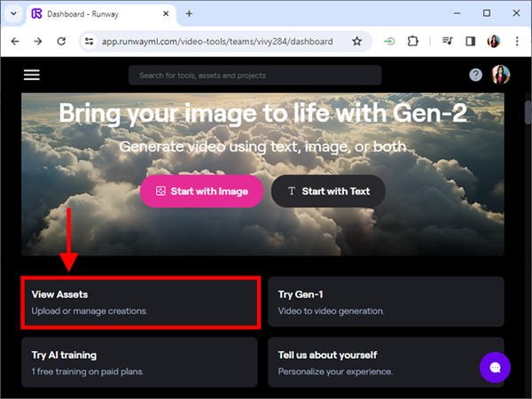
Task: Click the page vertical scrollbar thumb
Action: coord(528,113)
